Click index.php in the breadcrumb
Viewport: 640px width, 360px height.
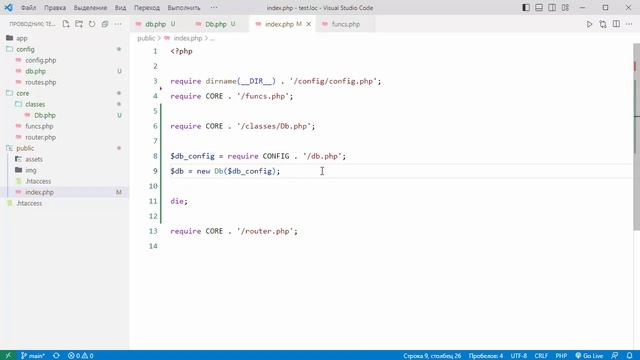click(187, 38)
